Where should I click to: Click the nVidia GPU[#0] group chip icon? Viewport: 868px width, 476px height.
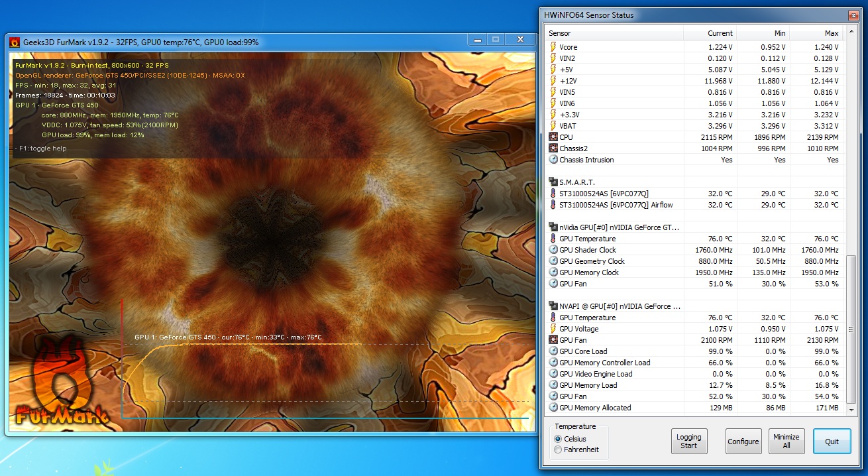pos(553,227)
